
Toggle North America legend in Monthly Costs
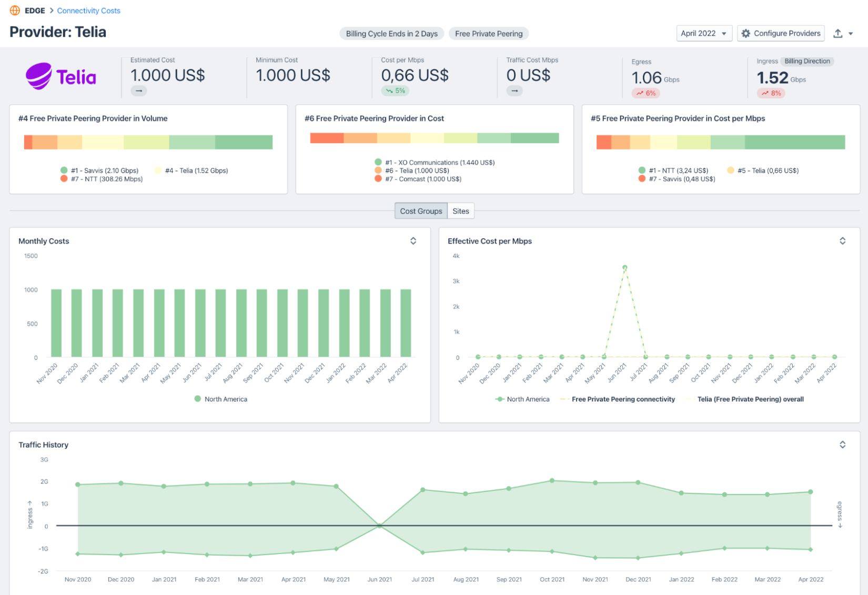[221, 399]
